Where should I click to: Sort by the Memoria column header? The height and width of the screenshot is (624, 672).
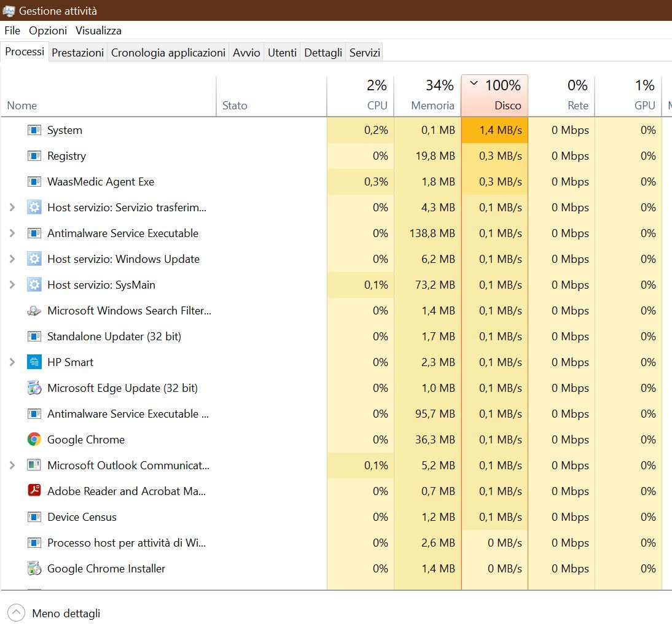tap(428, 96)
